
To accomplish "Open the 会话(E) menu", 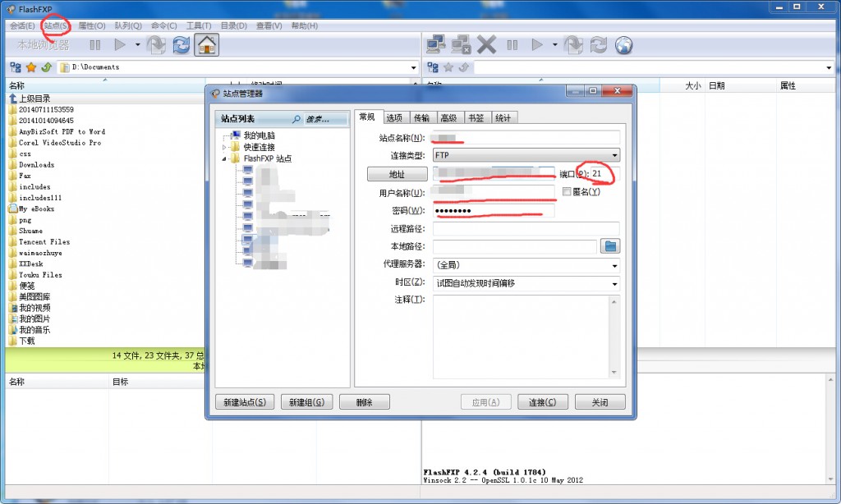I will point(22,25).
